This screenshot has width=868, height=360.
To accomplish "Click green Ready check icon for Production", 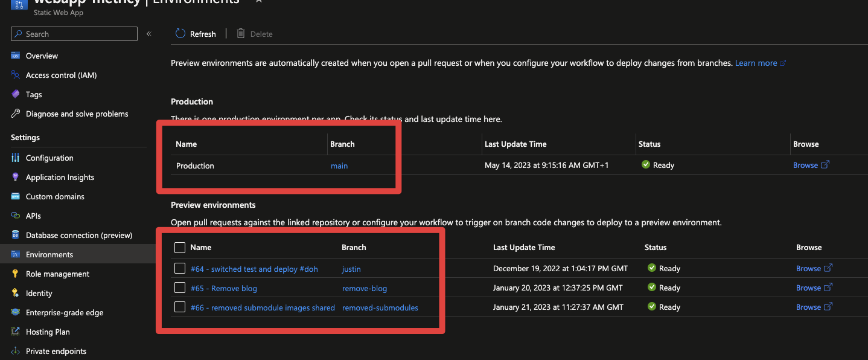I will point(645,165).
